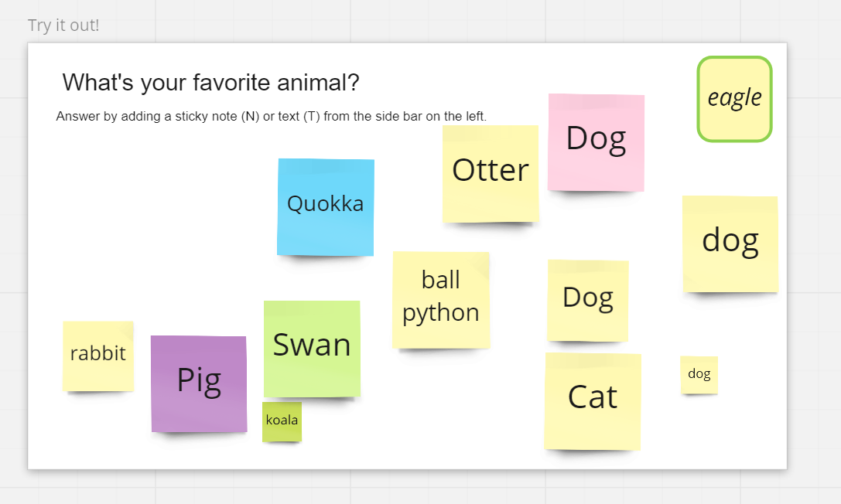This screenshot has height=504, width=841.
Task: Click the 'What's your favorite animal?' heading
Action: [x=210, y=83]
